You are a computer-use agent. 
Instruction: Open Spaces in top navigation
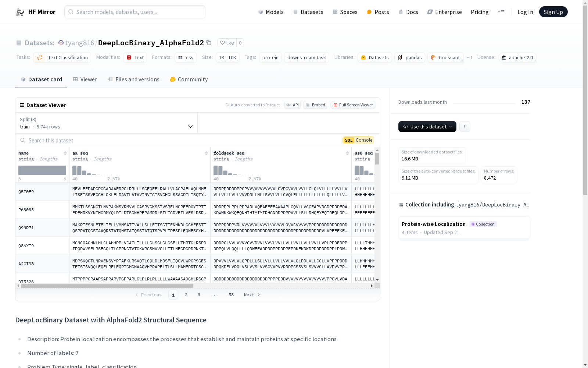pos(345,12)
